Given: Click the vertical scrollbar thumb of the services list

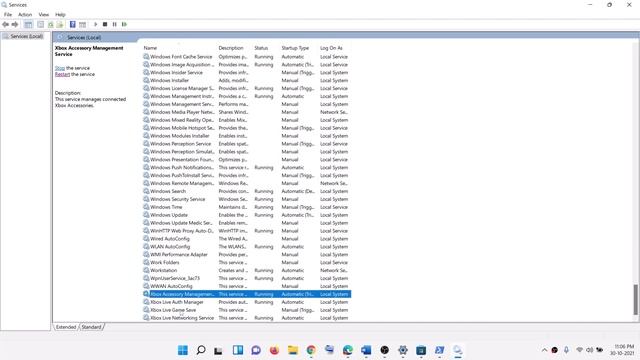Looking at the screenshot, I should click(x=636, y=300).
